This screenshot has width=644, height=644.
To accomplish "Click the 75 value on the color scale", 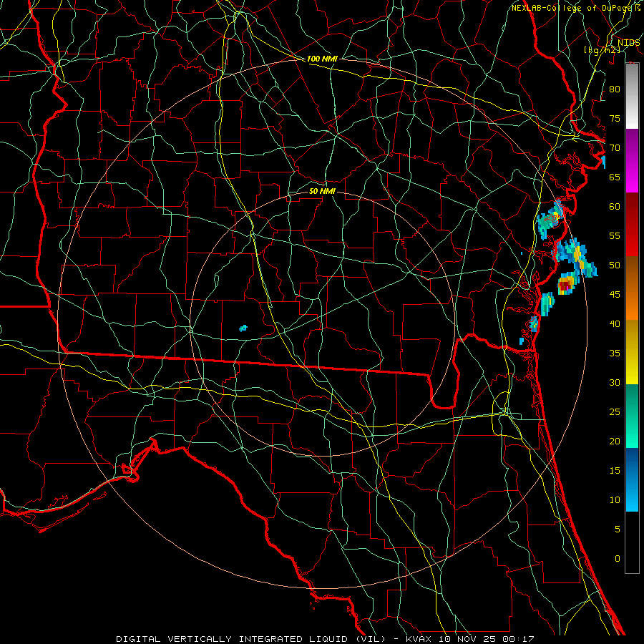I will pos(615,118).
